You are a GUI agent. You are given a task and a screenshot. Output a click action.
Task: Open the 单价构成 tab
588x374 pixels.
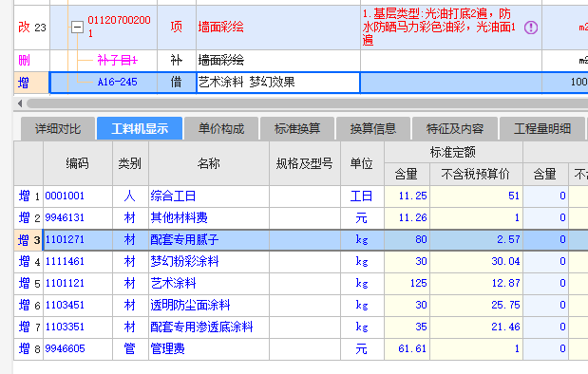tap(221, 128)
